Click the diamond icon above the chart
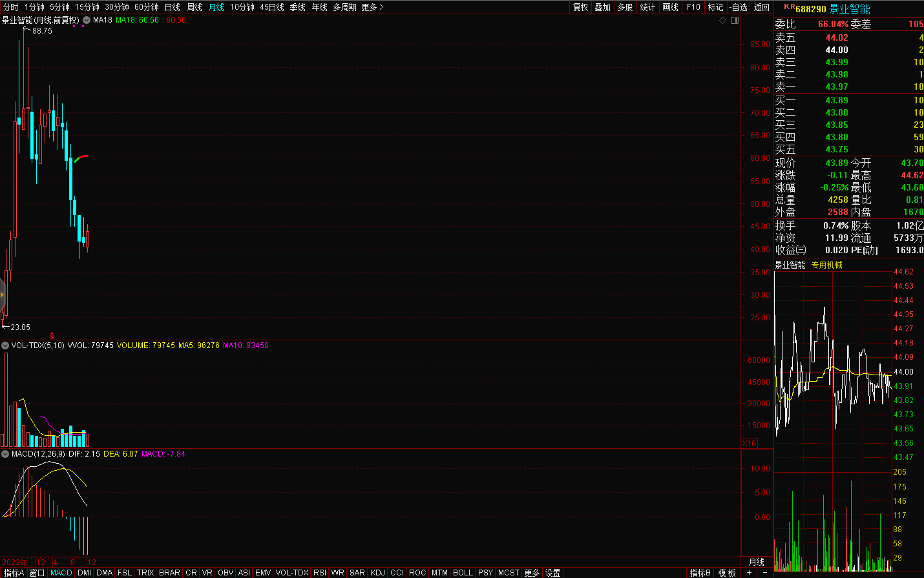This screenshot has height=578, width=924. point(722,21)
